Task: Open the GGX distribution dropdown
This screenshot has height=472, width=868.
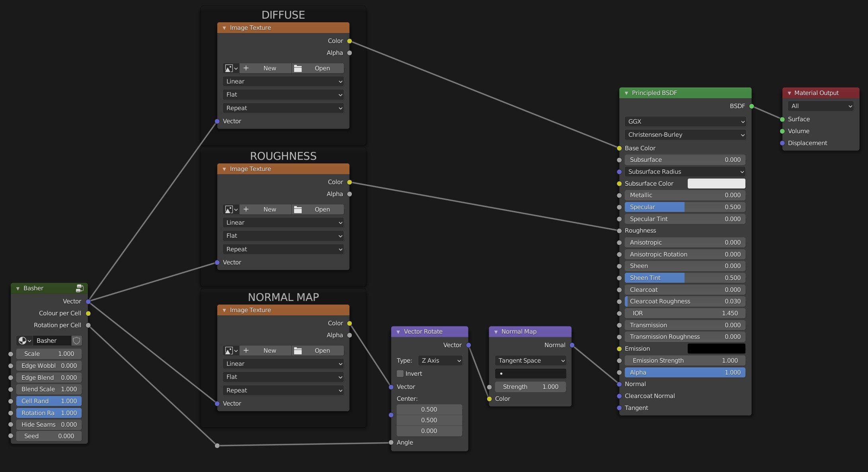Action: [685, 122]
